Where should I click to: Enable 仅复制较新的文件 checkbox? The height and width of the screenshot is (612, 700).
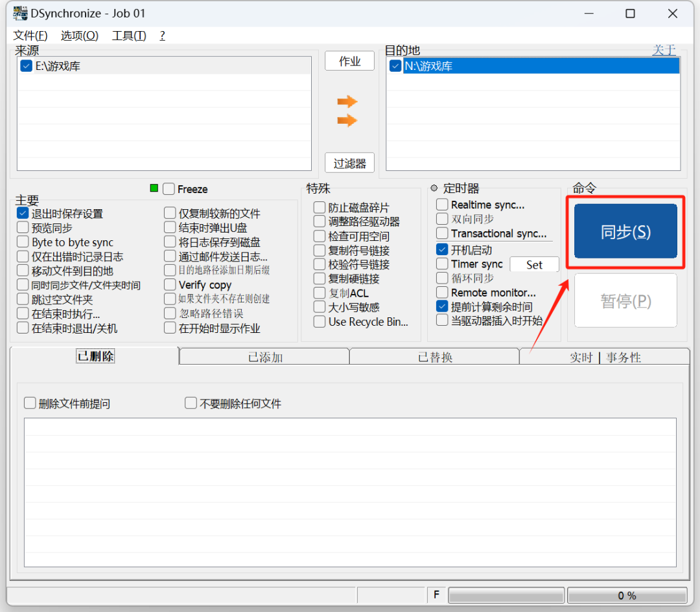pos(170,213)
